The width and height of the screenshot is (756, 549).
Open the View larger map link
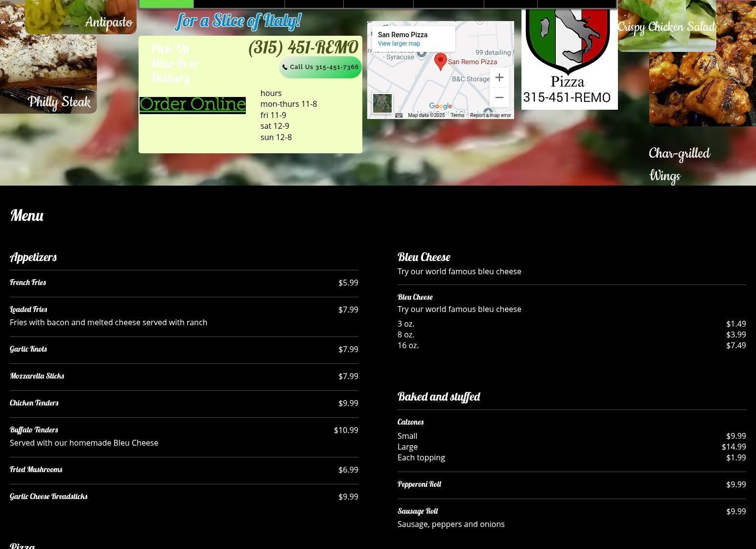coord(399,44)
